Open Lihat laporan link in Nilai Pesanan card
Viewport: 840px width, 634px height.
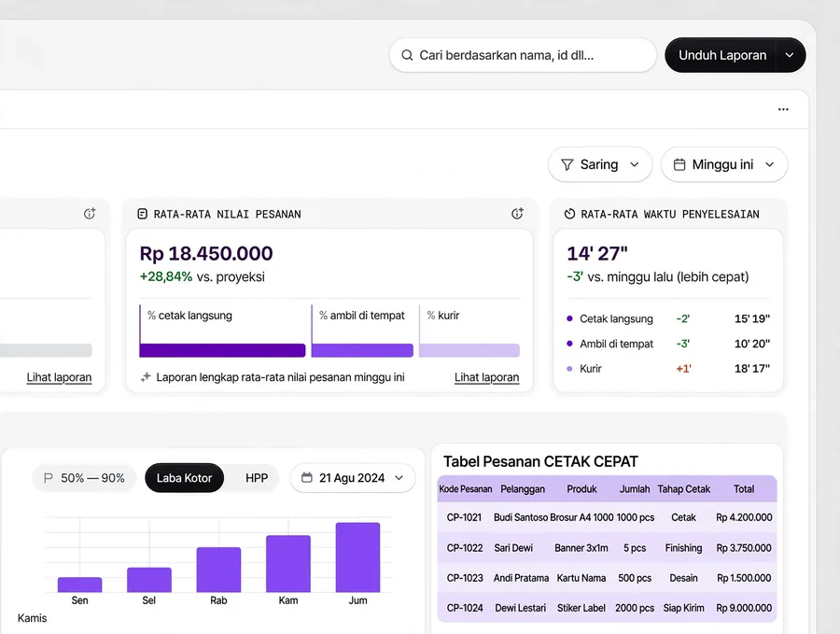click(x=486, y=377)
